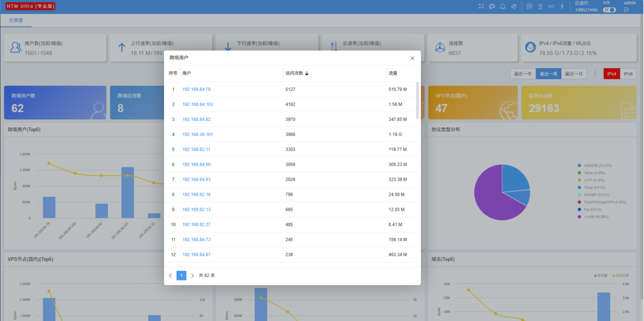Image resolution: width=644 pixels, height=321 pixels.
Task: Open user 192.168.84.78 link
Action: click(196, 89)
